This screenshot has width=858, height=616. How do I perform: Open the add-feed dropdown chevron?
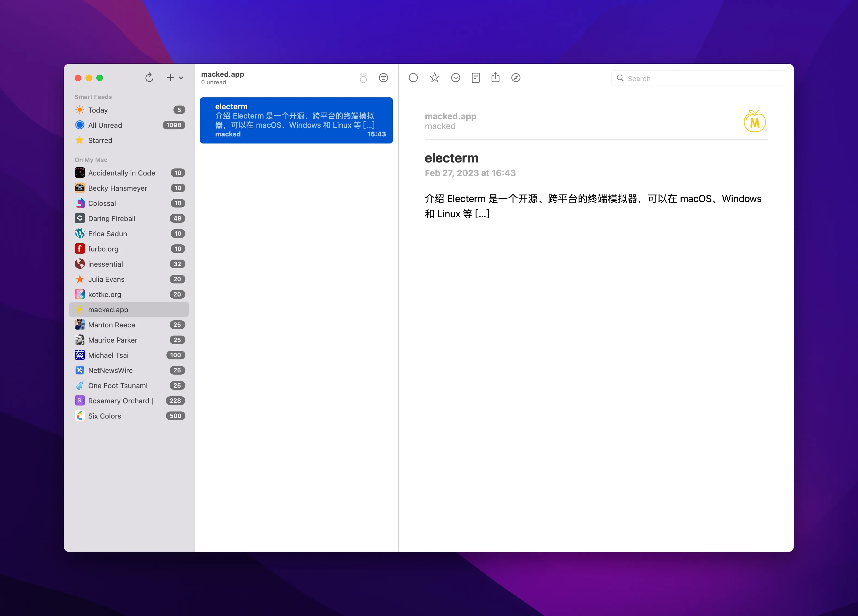(181, 78)
